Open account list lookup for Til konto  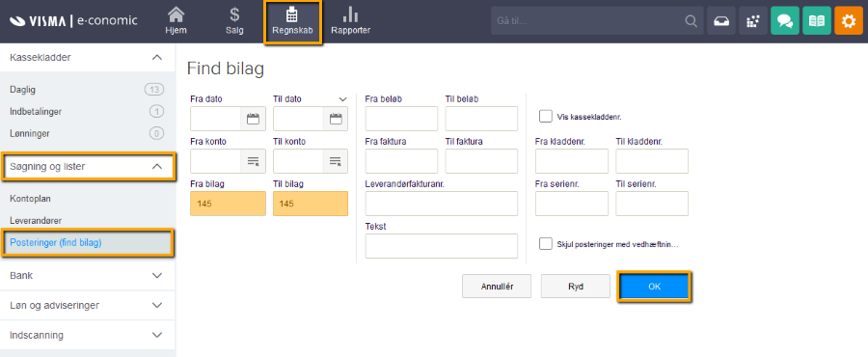pos(336,161)
